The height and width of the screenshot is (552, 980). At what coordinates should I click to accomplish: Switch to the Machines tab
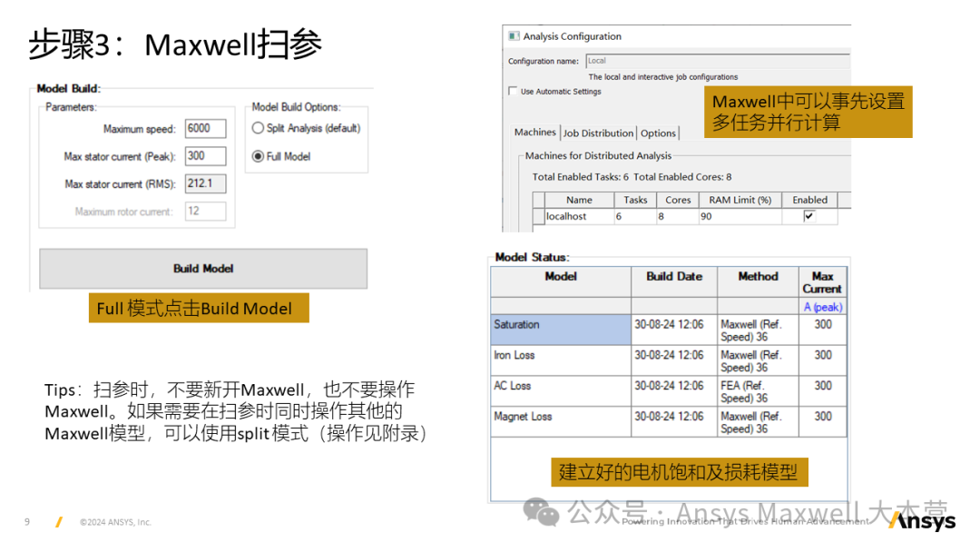pyautogui.click(x=534, y=133)
